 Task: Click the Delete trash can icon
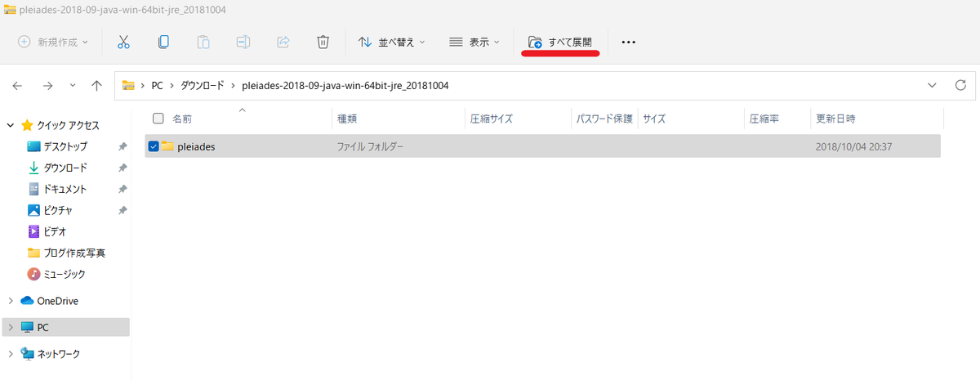point(323,42)
